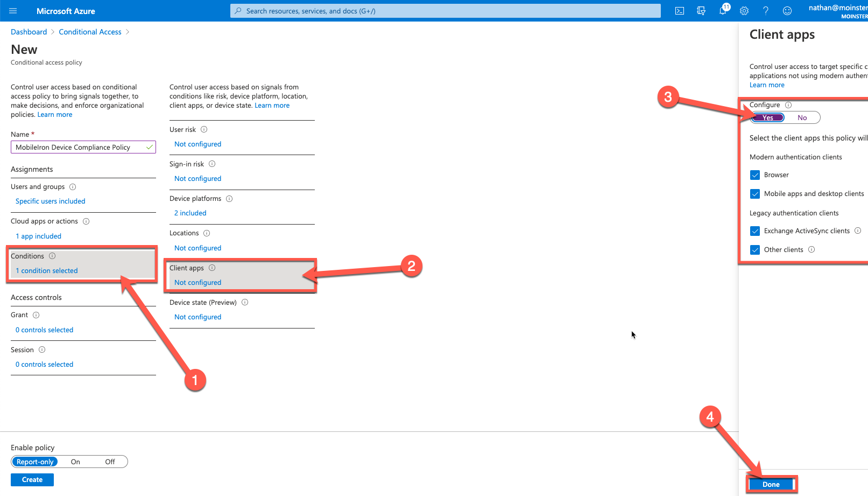
Task: Click the info icon beside Exchange ActiveSync clients
Action: (x=857, y=230)
